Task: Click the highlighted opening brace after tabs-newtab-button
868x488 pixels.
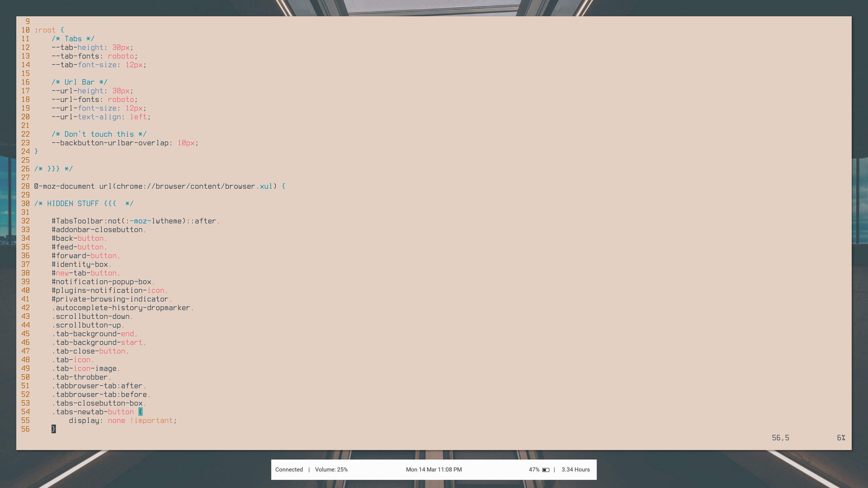Action: [x=140, y=412]
